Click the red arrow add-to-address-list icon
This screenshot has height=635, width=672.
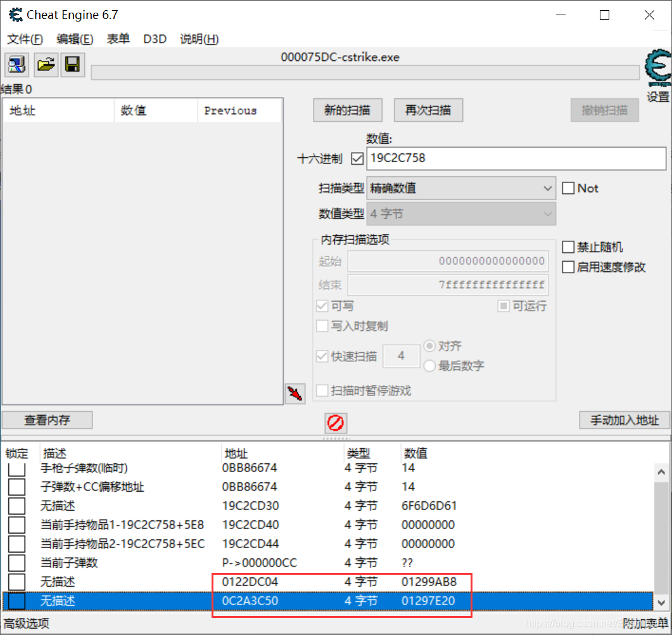click(295, 393)
